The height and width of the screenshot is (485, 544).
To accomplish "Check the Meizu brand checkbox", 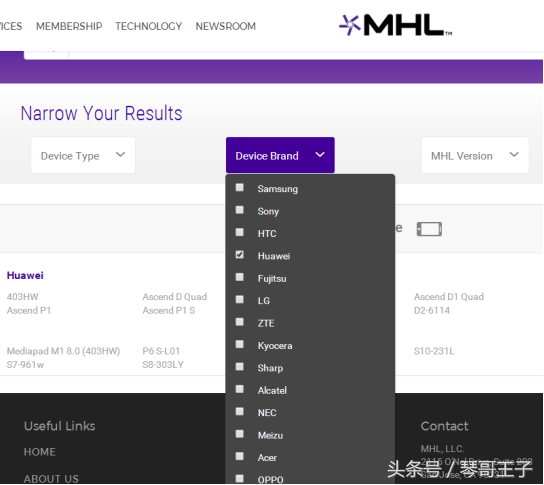I will click(x=239, y=434).
